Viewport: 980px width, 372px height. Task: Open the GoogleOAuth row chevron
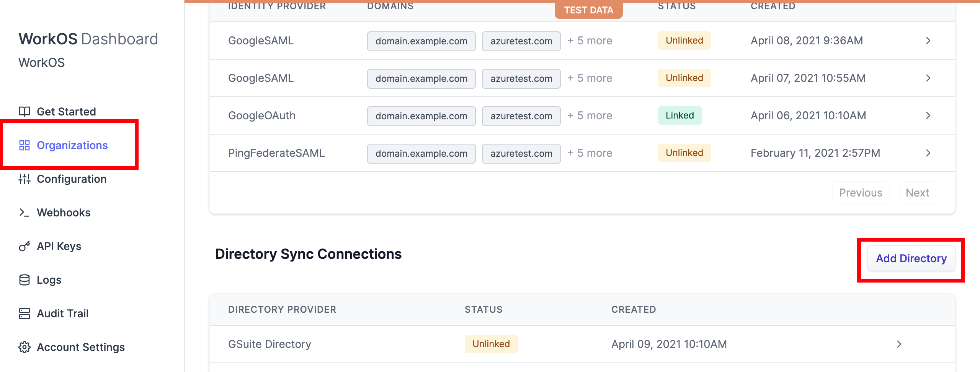click(x=928, y=115)
